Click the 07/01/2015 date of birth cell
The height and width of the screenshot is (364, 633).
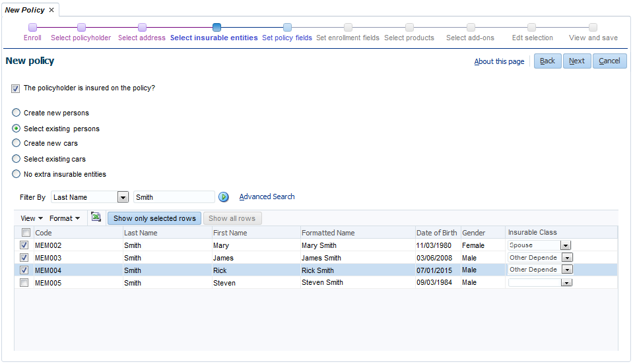[x=434, y=270]
